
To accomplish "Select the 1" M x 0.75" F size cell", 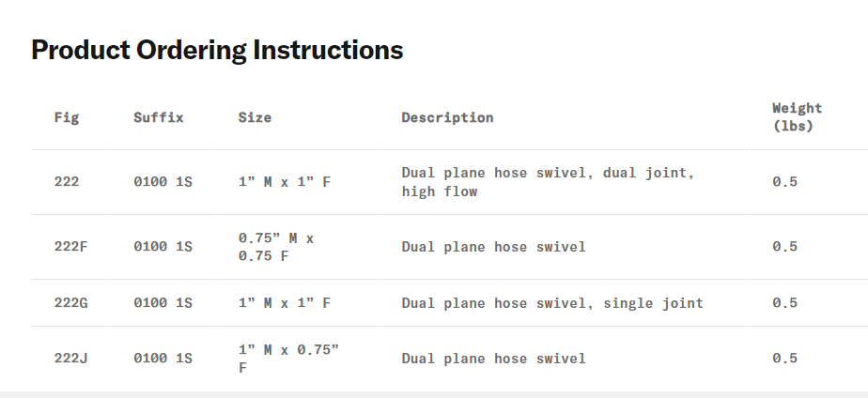I will click(x=288, y=358).
